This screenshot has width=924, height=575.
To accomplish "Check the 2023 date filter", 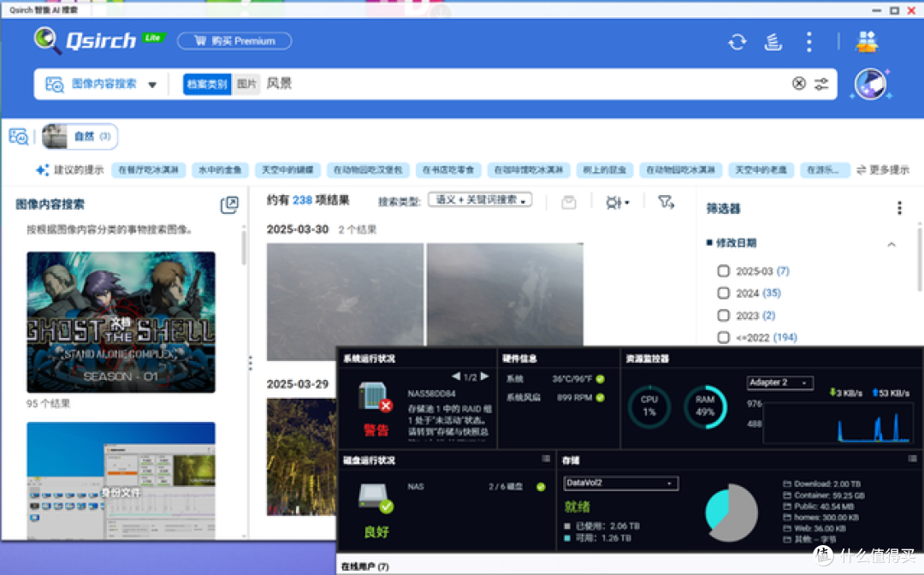I will pos(724,315).
